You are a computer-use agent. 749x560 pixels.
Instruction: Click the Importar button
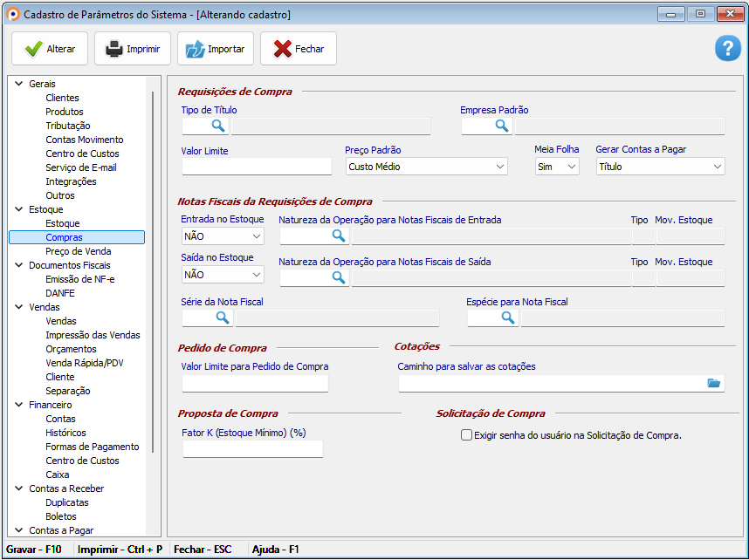216,49
